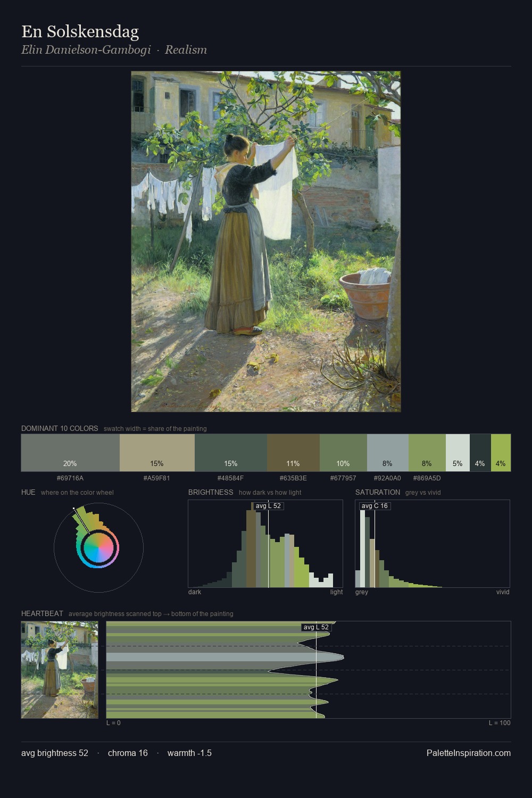Click the hue color wheel chart
The image size is (532, 798).
[x=98, y=547]
